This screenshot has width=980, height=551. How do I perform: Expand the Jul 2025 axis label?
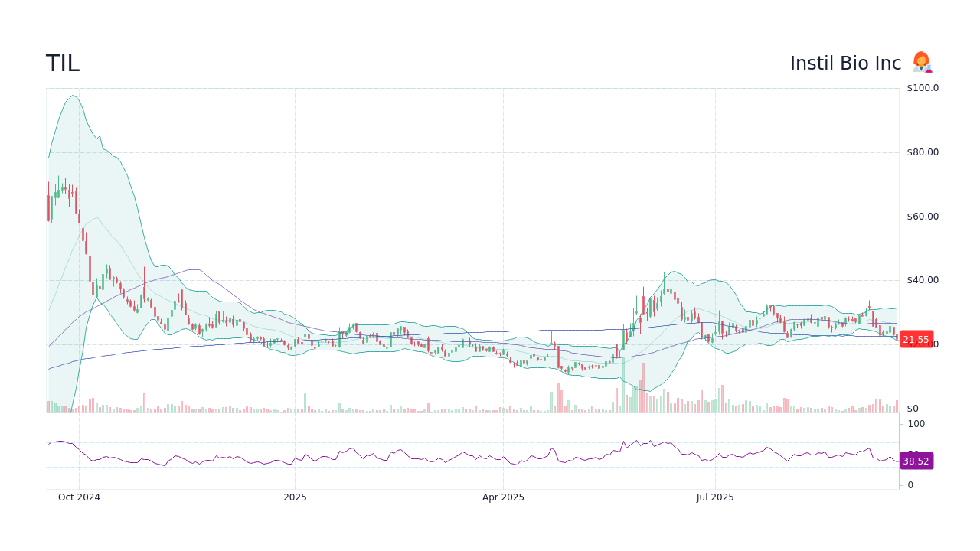(716, 497)
